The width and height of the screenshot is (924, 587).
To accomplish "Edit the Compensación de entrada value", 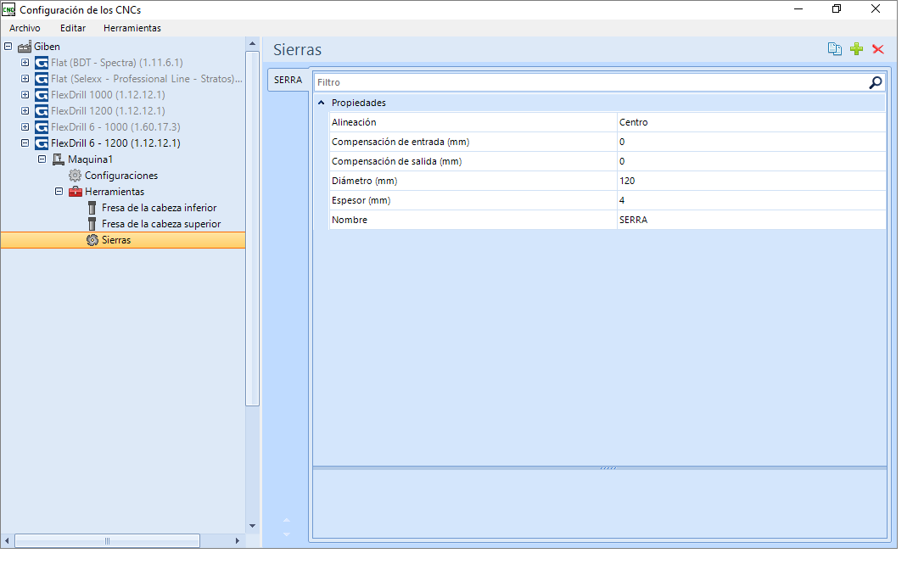I will tap(752, 142).
